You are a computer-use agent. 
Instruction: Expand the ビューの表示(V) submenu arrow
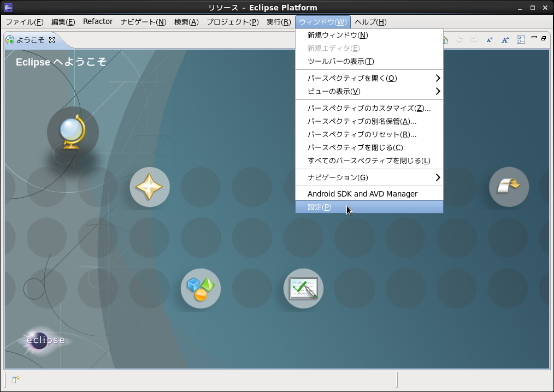point(438,91)
